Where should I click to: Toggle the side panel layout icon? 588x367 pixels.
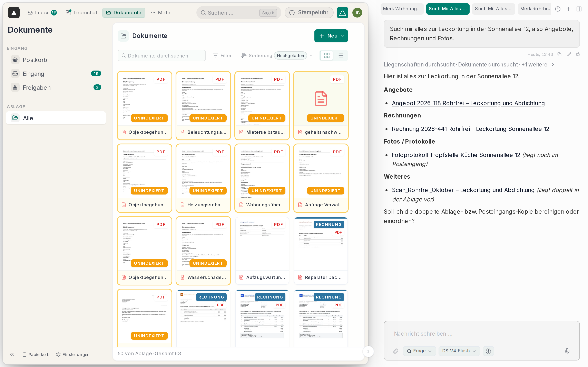coord(579,9)
